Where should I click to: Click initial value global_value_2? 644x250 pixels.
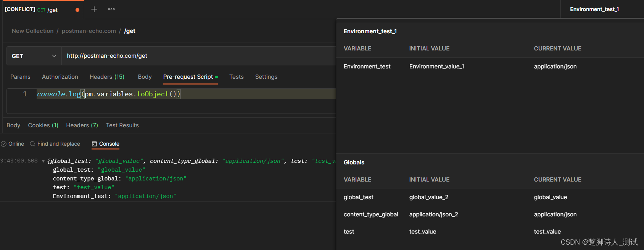[x=429, y=197]
